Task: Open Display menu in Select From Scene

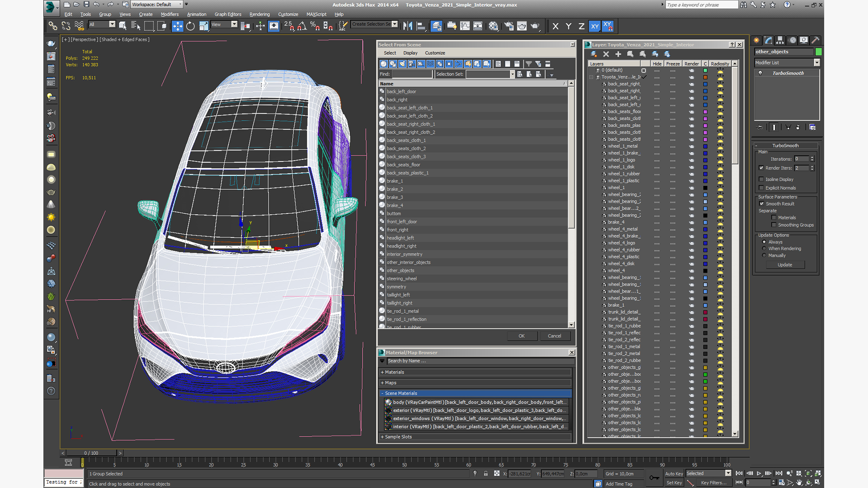Action: coord(410,53)
